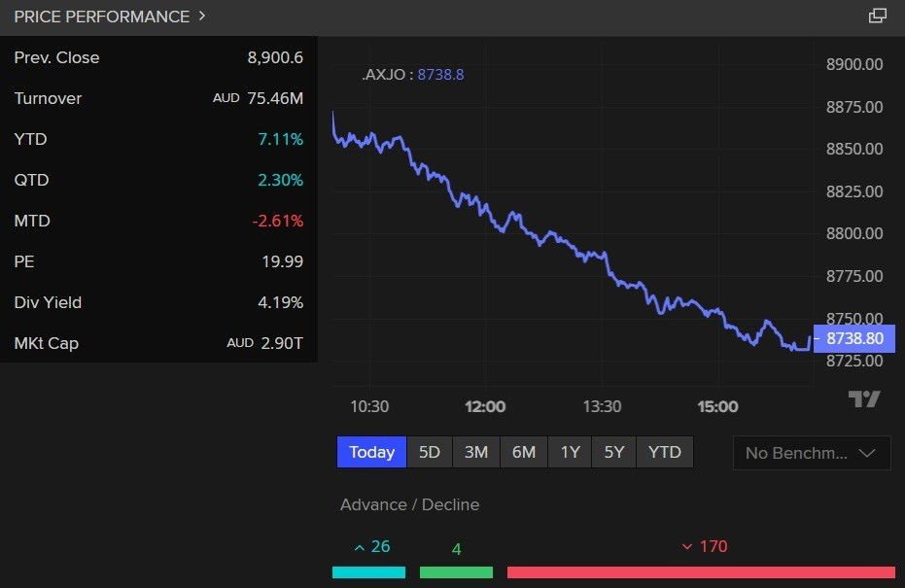Screen dimensions: 905x588
Task: Select the Today timeframe tab
Action: click(370, 452)
